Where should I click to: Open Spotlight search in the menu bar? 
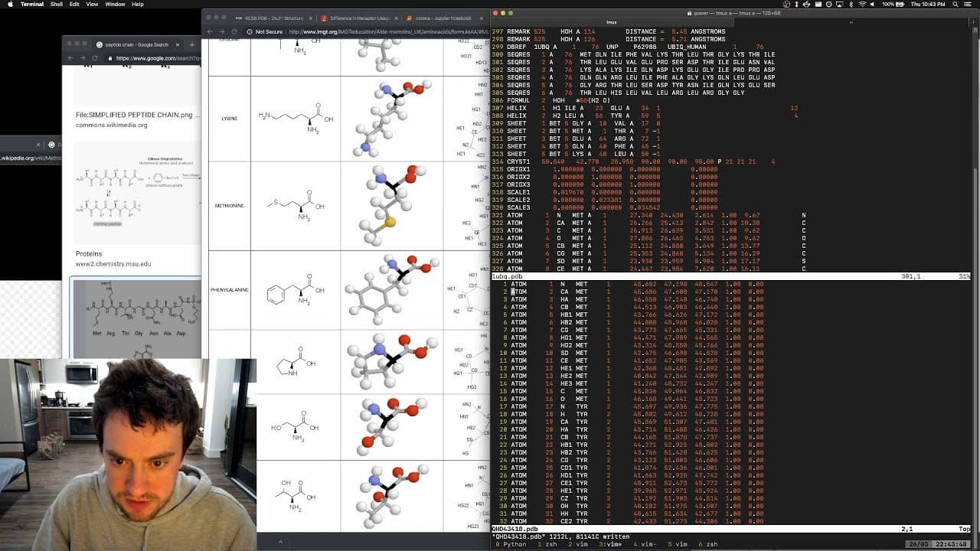pos(955,4)
